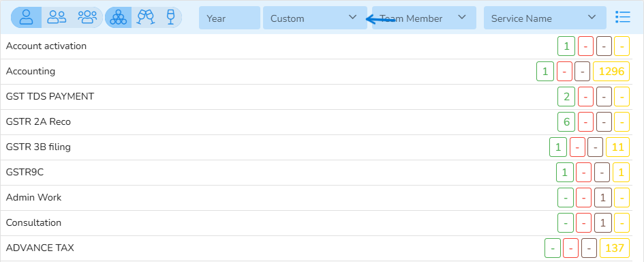Click the GSTR 3B filing row label
Viewport: 644px width, 262px height.
(x=38, y=147)
